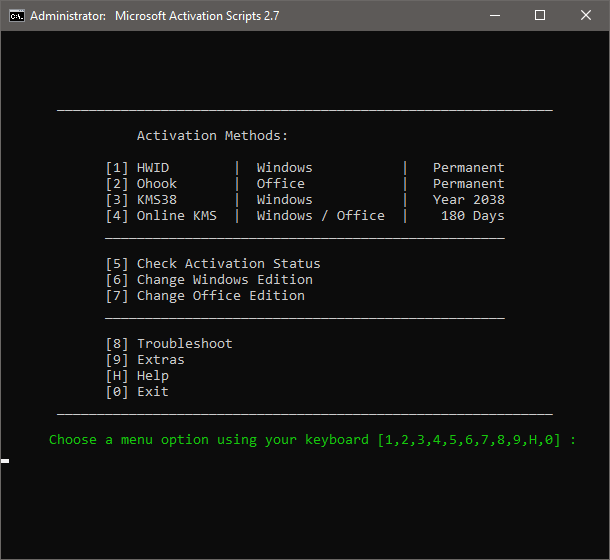The height and width of the screenshot is (560, 610).
Task: Select the '[1] HWID' option text
Action: click(x=137, y=168)
